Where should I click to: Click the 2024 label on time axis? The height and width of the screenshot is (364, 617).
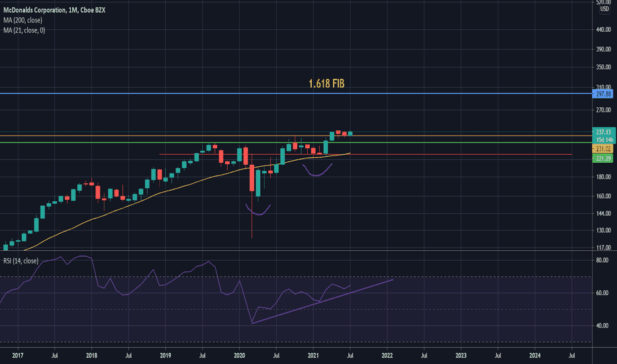pos(535,356)
